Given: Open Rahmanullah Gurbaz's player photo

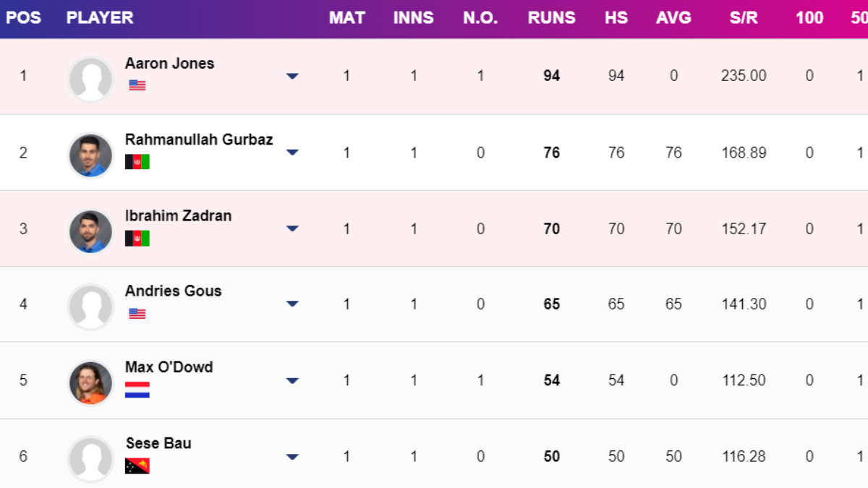Looking at the screenshot, I should click(90, 155).
